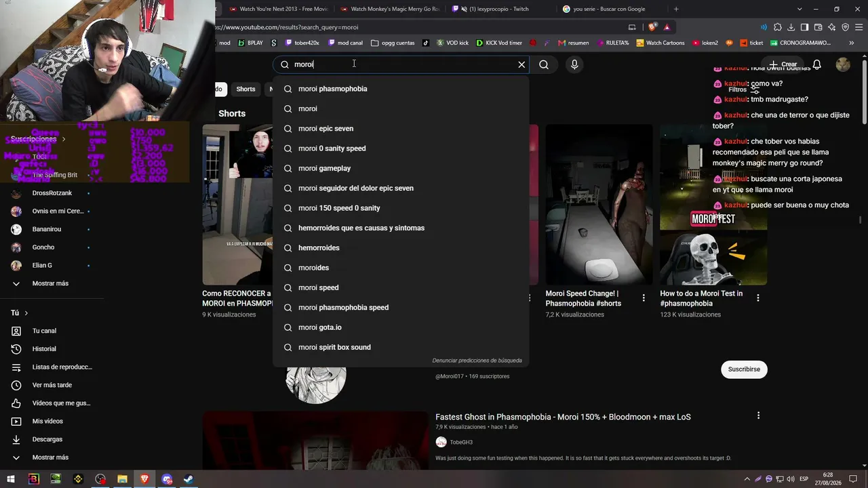Viewport: 868px width, 488px height.
Task: Open the Windows Start menu
Action: (12, 479)
